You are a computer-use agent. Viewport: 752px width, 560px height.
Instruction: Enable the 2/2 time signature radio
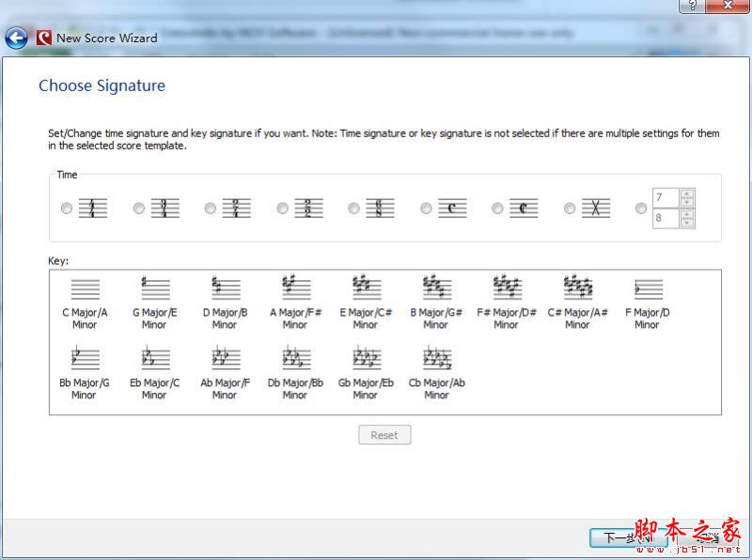point(283,209)
